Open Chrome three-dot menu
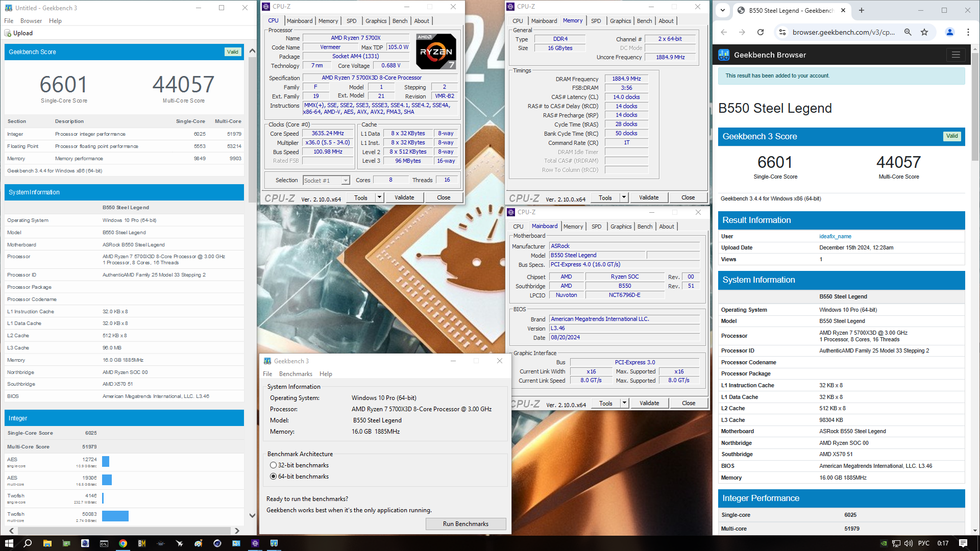This screenshot has height=551, width=980. point(968,32)
